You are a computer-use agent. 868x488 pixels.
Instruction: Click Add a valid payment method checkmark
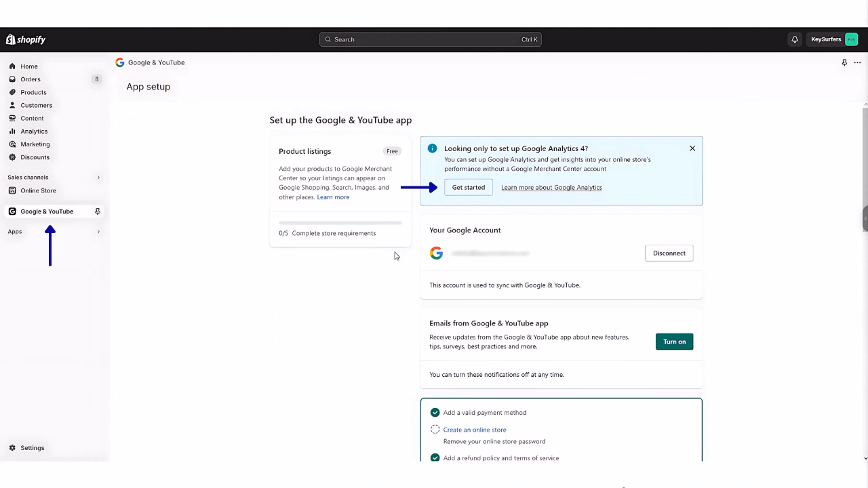coord(435,412)
